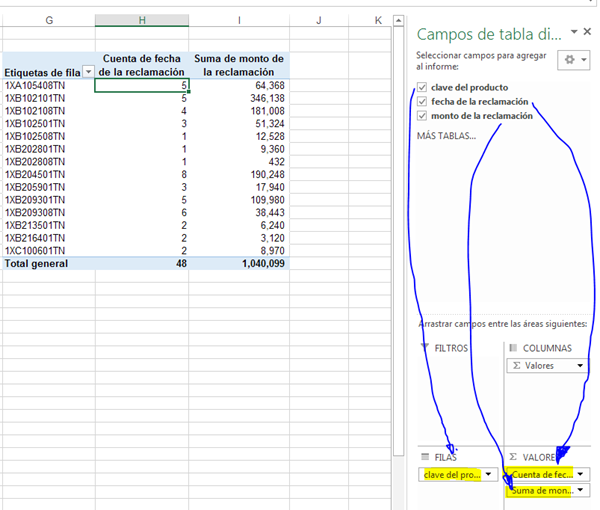This screenshot has height=510, width=600.
Task: Open the field list tools gear menu
Action: pos(575,60)
